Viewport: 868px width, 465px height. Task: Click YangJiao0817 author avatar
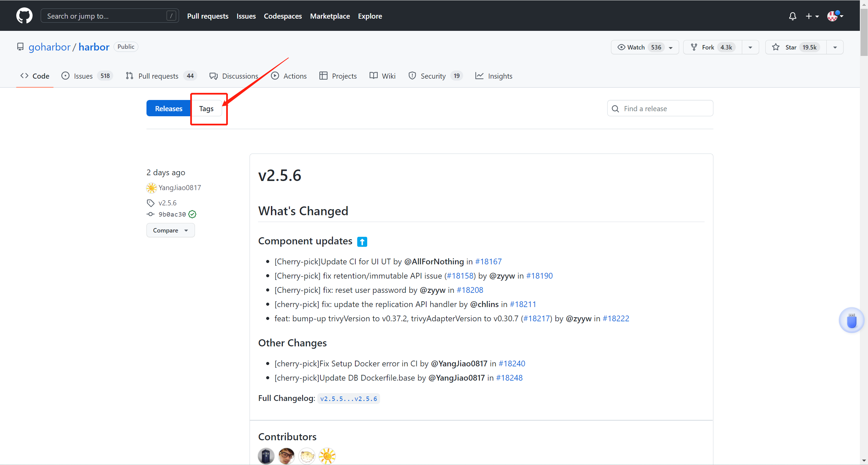[151, 188]
